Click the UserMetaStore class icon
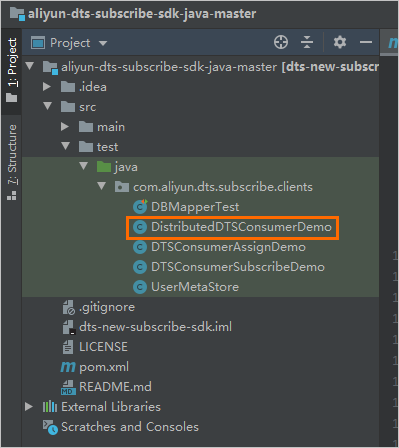399x448 pixels. pos(140,287)
